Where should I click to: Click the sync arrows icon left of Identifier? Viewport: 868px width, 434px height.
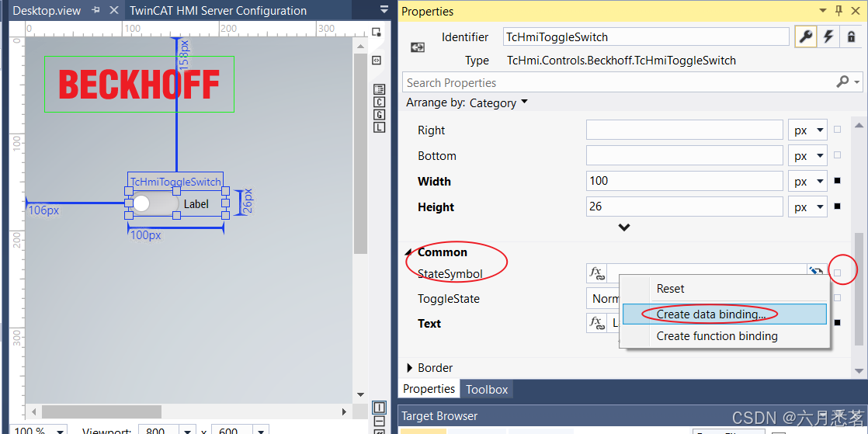pyautogui.click(x=418, y=48)
